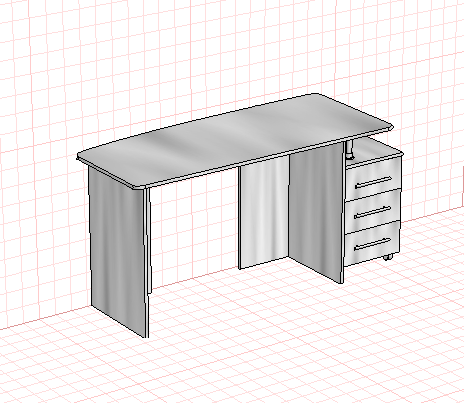Select the drawer cabinet top surface
This screenshot has height=403, width=464.
(x=377, y=150)
